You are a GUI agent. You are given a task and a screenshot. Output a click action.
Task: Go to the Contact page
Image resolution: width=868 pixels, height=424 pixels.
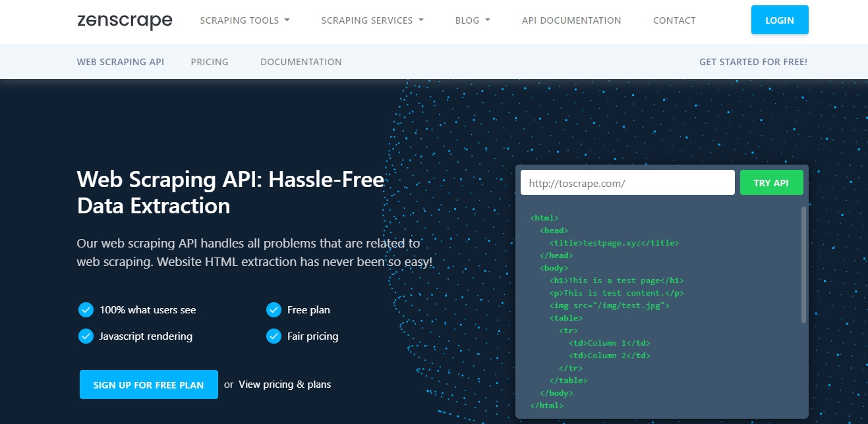[x=674, y=20]
